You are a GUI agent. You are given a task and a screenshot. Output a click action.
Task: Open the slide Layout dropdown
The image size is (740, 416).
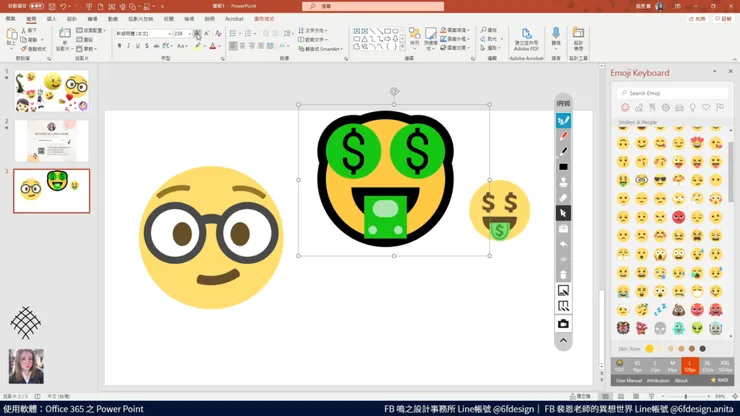(91, 30)
